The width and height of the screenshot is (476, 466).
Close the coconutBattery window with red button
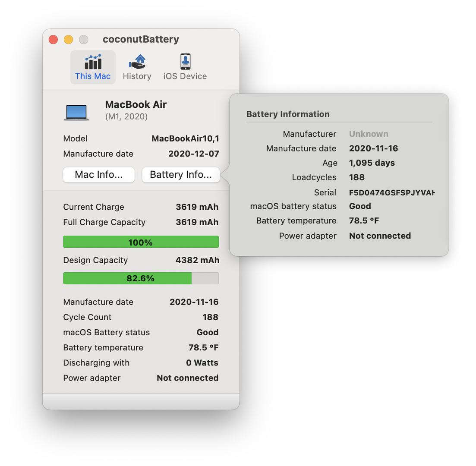[x=54, y=39]
